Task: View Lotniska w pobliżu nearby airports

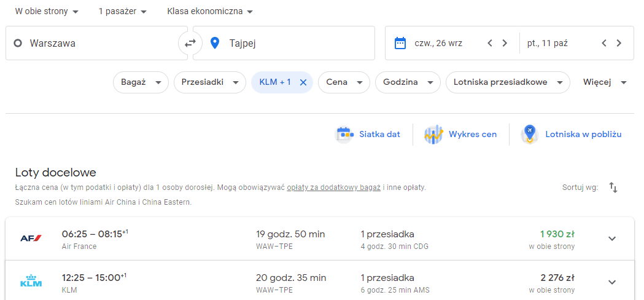Action: [572, 134]
